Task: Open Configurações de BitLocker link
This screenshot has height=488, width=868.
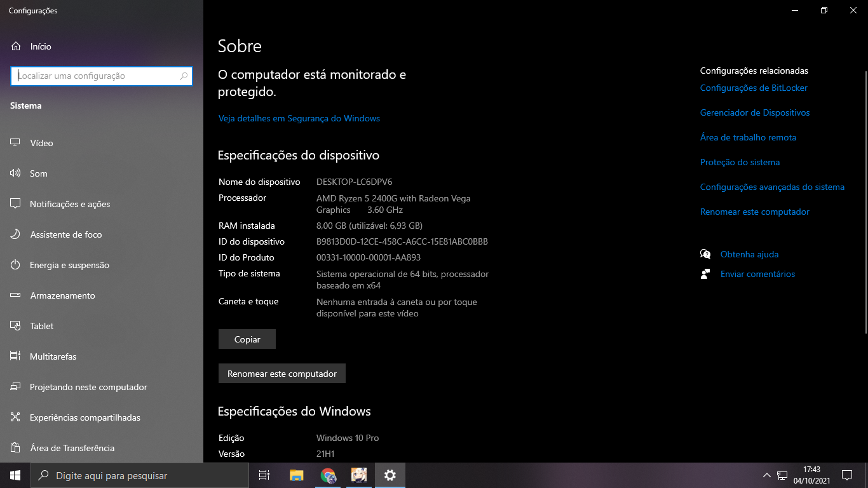Action: tap(754, 88)
